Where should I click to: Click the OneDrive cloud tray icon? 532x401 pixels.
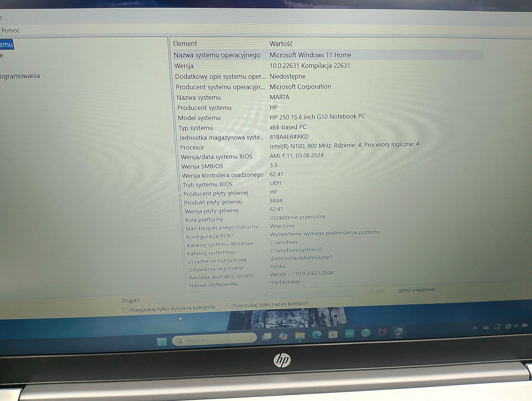coord(486,327)
